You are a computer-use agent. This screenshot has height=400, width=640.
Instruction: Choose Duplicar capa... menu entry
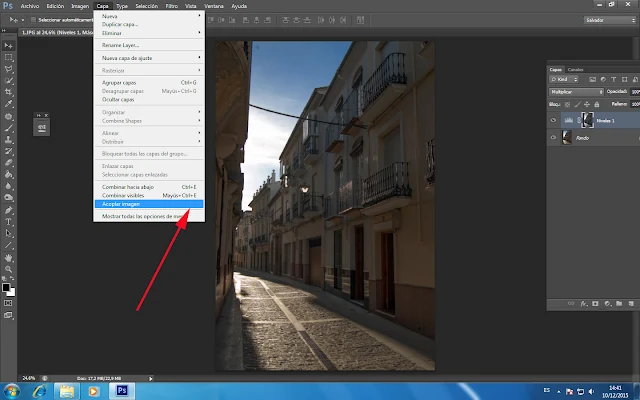tap(149, 24)
